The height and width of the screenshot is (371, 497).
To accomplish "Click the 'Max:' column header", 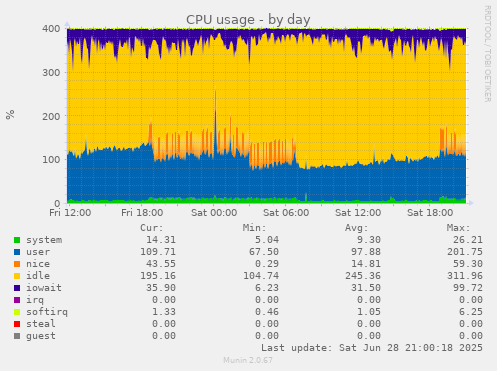I will coord(458,228).
